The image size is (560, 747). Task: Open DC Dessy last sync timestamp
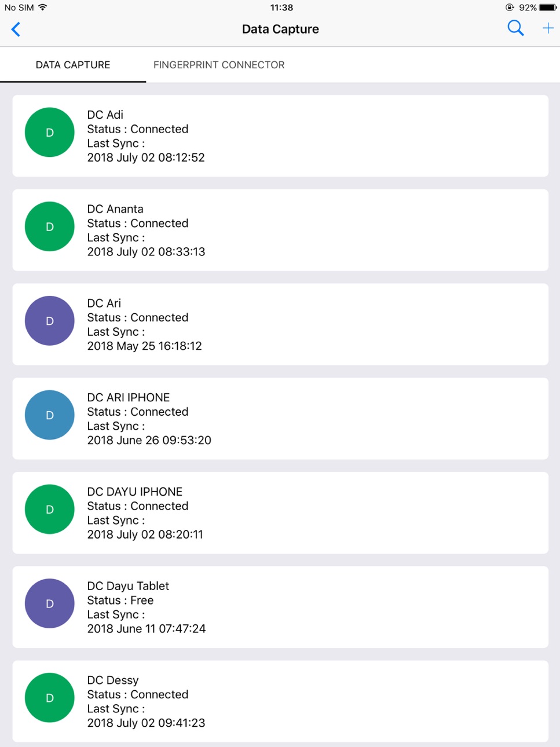coord(146,723)
